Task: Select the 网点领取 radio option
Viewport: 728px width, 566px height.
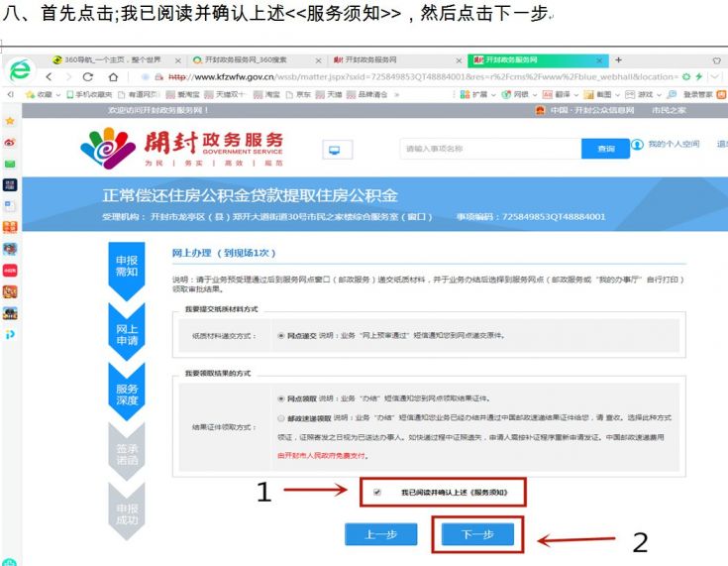Action: (x=281, y=398)
